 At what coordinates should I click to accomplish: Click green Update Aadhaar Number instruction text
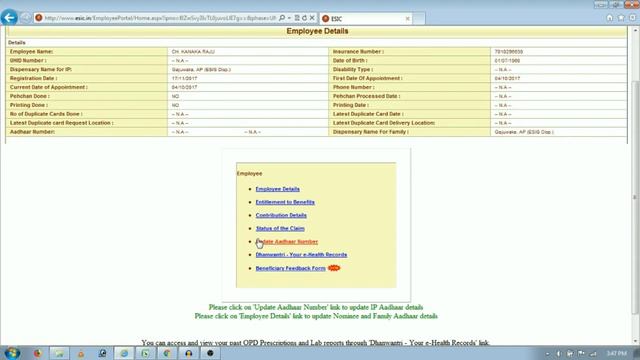coord(316,307)
